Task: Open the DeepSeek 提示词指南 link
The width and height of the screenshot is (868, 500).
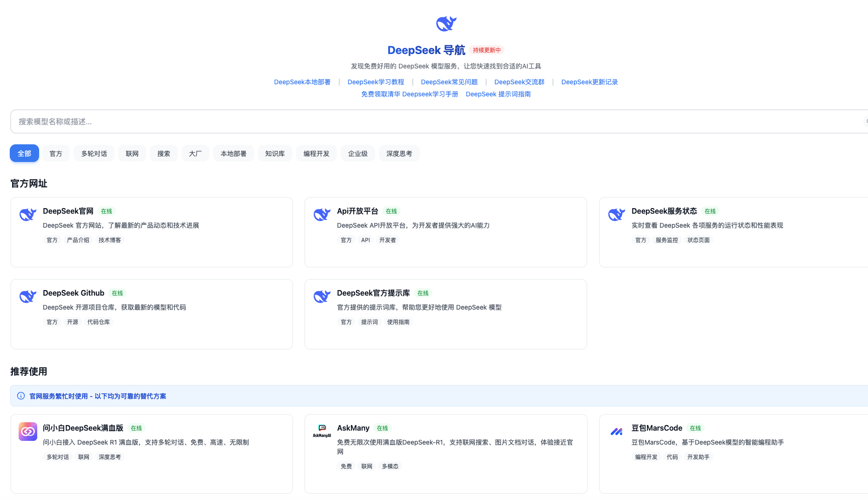Action: [x=498, y=94]
